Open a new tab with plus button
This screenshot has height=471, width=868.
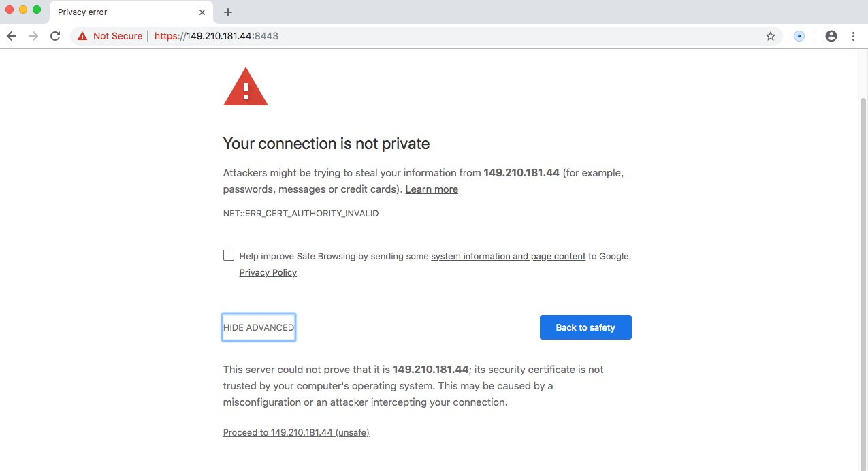pos(228,12)
